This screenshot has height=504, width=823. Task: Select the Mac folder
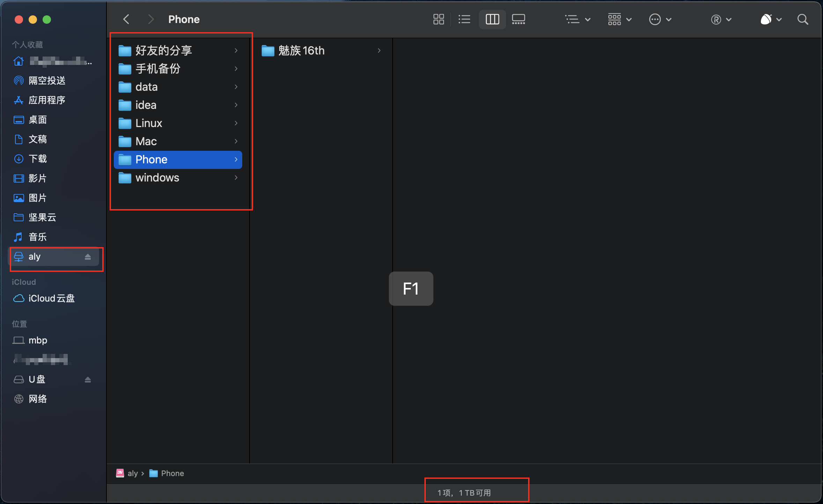tap(178, 141)
